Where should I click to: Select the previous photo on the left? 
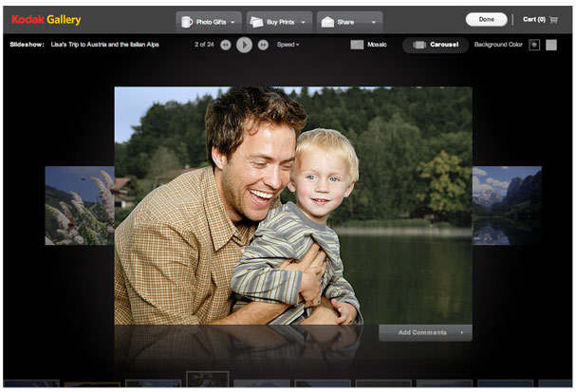(x=79, y=205)
